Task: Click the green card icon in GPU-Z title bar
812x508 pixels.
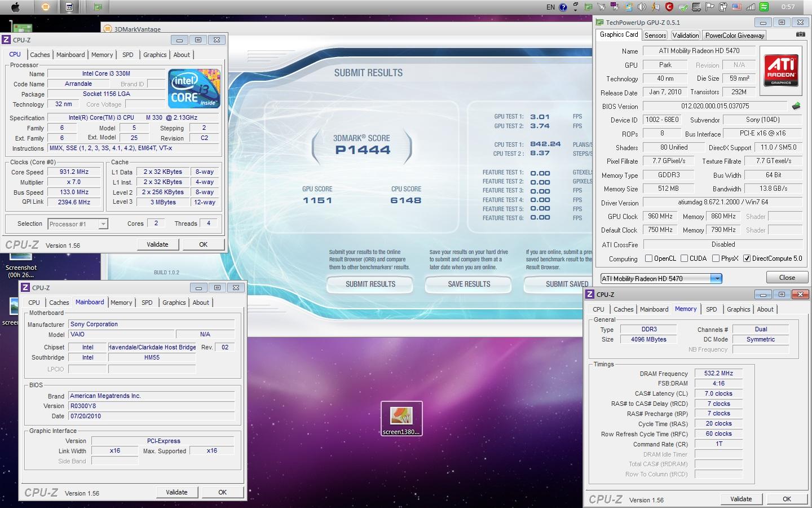Action: [600, 23]
